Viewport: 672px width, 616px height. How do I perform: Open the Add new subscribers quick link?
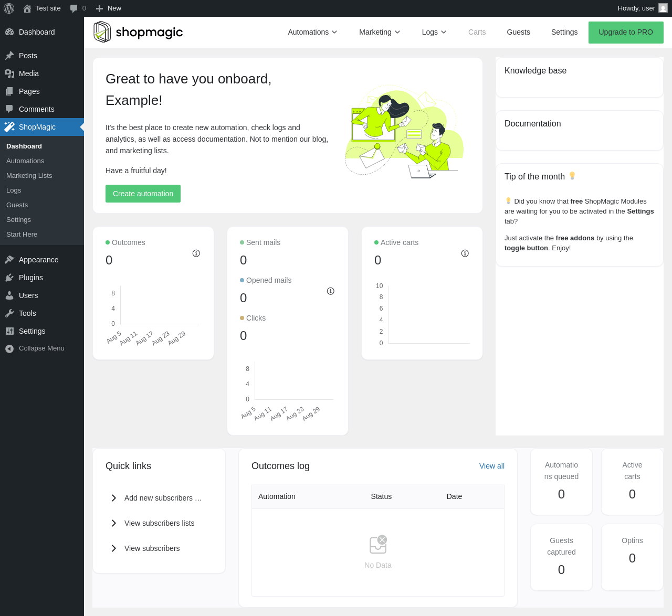coord(163,498)
